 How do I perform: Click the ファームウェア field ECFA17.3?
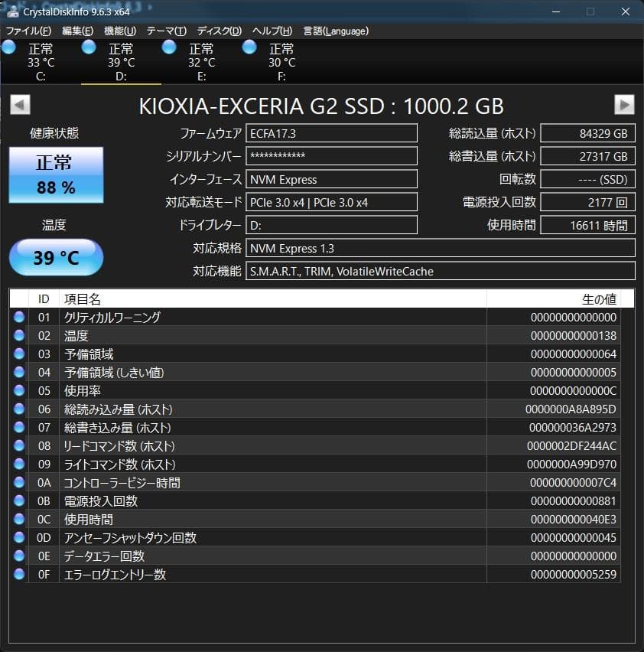pyautogui.click(x=331, y=133)
